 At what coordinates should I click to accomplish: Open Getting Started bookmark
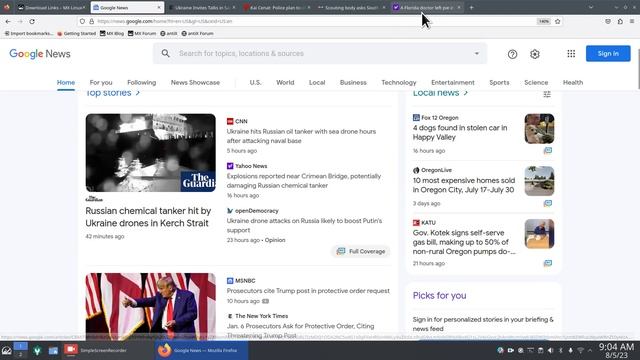coord(77,33)
